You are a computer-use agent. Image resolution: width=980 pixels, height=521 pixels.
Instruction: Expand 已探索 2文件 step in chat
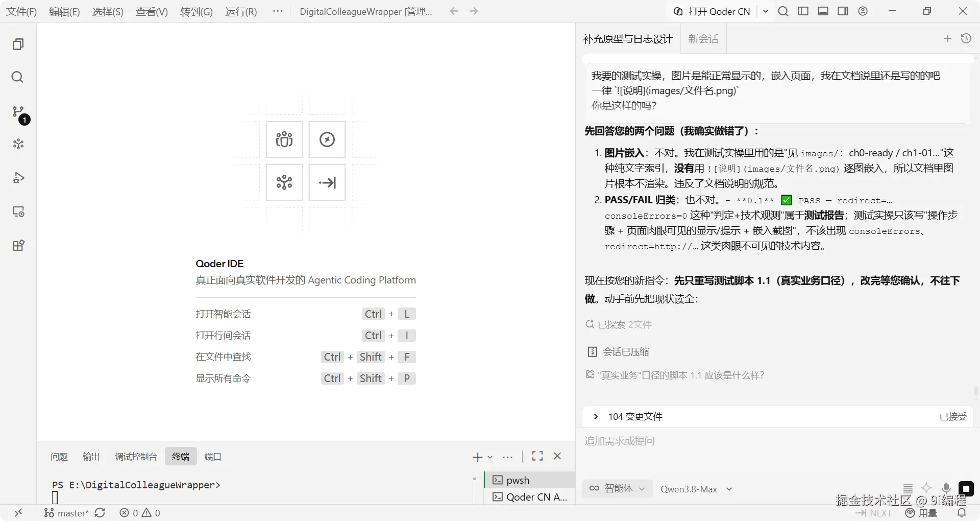point(619,324)
